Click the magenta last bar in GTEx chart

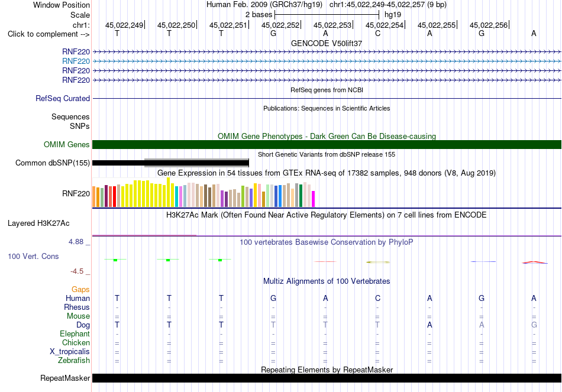[314, 199]
